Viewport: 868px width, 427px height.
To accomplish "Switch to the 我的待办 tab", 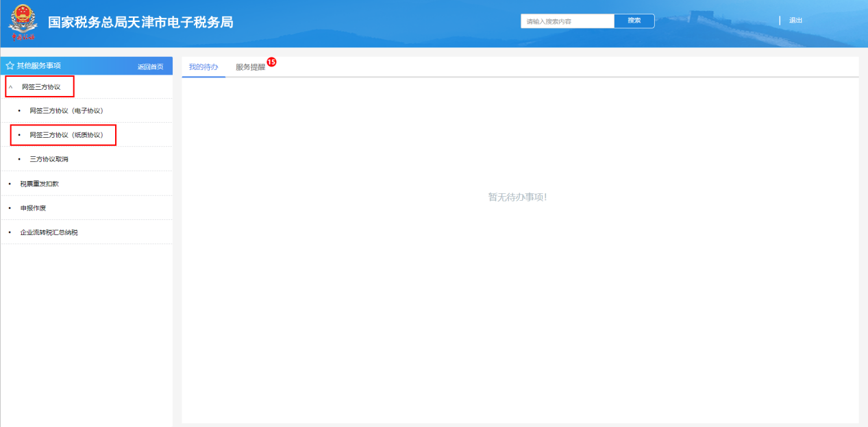I will [x=203, y=67].
